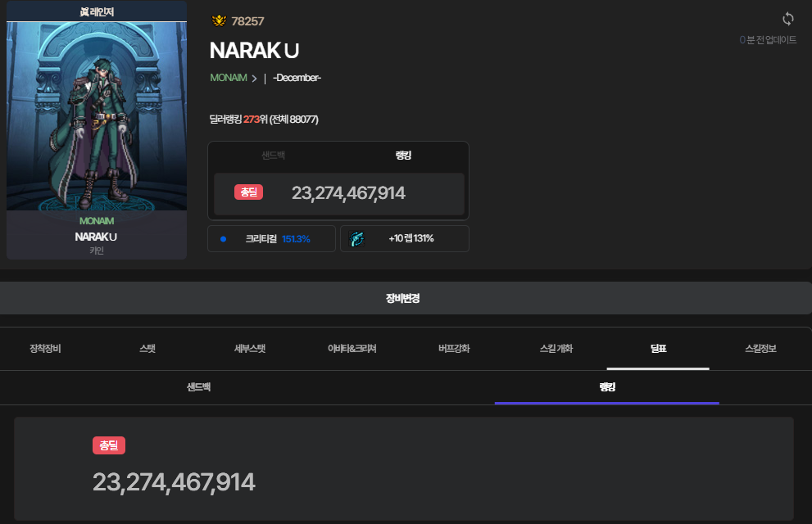Click the 카인 server label under portrait
The image size is (812, 524).
(x=97, y=251)
